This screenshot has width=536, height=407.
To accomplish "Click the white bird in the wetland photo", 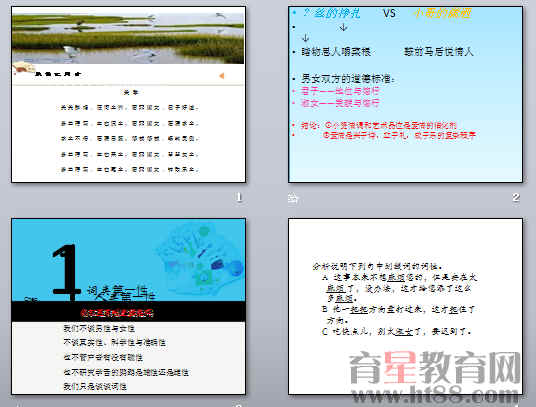I will [x=71, y=51].
